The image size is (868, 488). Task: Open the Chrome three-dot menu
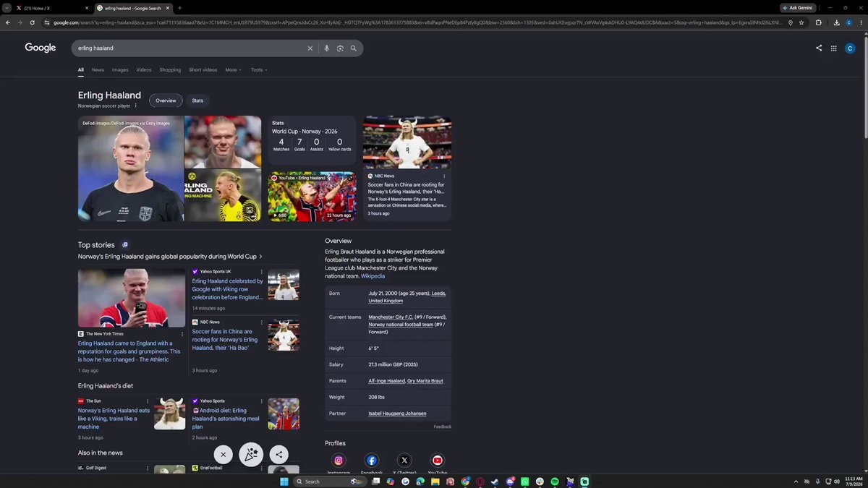point(861,22)
